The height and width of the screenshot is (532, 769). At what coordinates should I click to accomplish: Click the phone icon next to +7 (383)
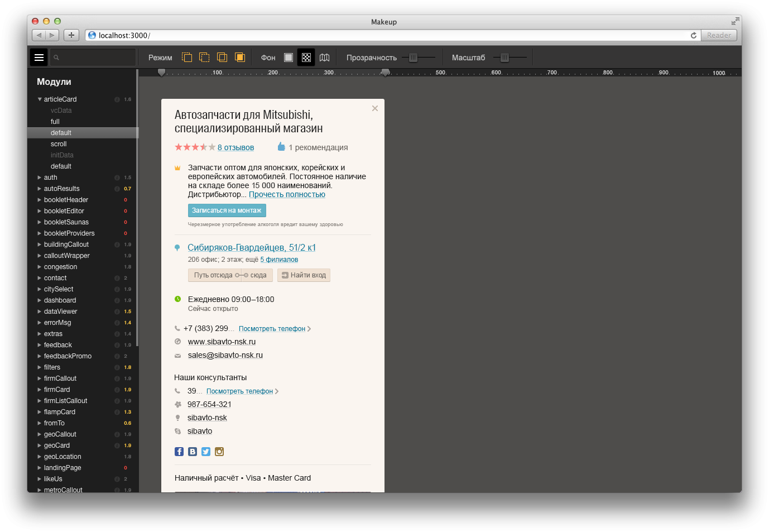pos(177,329)
